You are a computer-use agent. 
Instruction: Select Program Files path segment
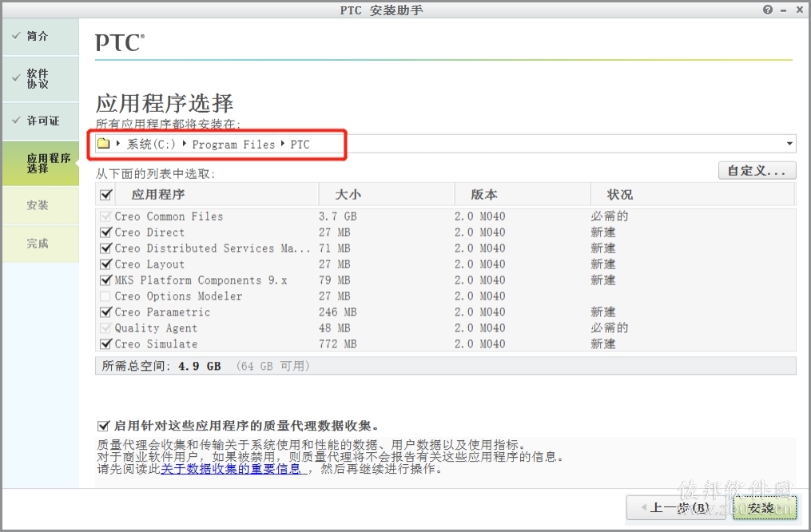coord(233,145)
